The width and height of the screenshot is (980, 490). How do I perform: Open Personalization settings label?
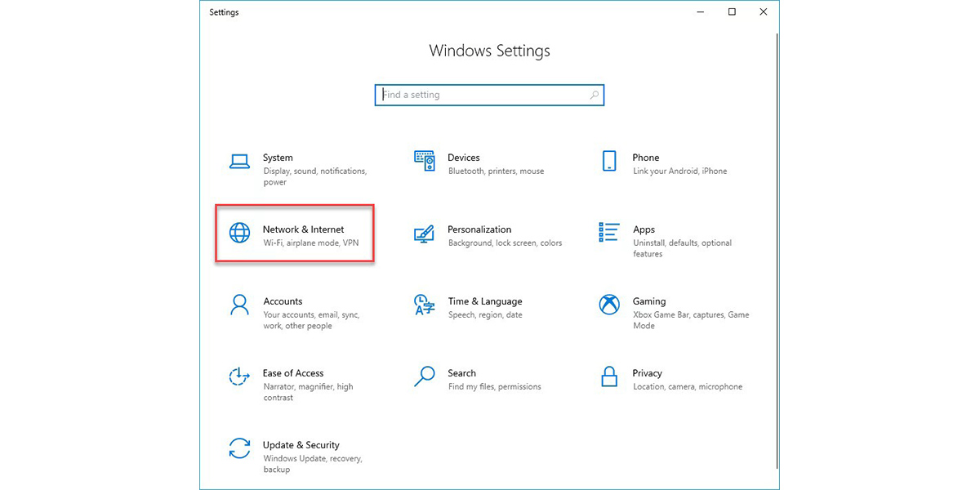point(479,229)
